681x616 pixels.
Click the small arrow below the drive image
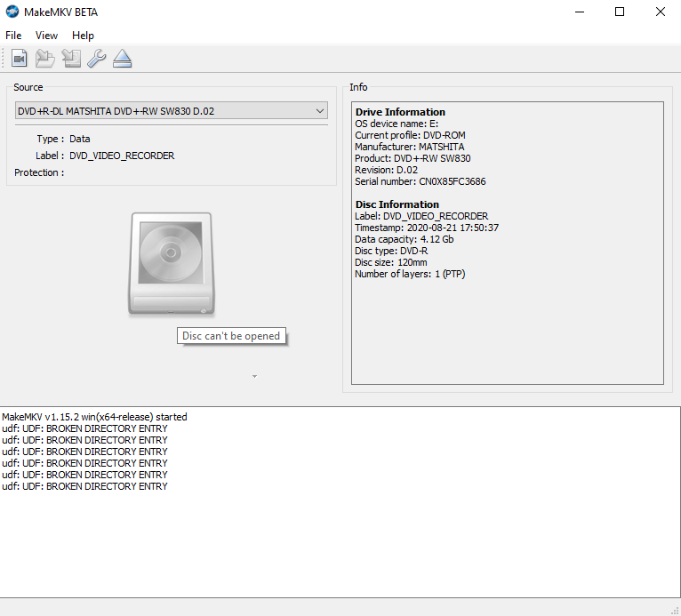(255, 376)
